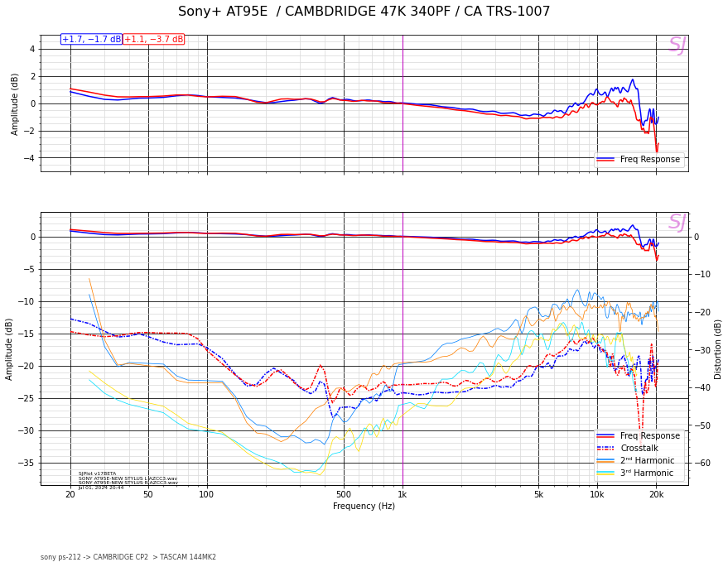Click the "Frequency (Hz)" x-axis label

(364, 506)
